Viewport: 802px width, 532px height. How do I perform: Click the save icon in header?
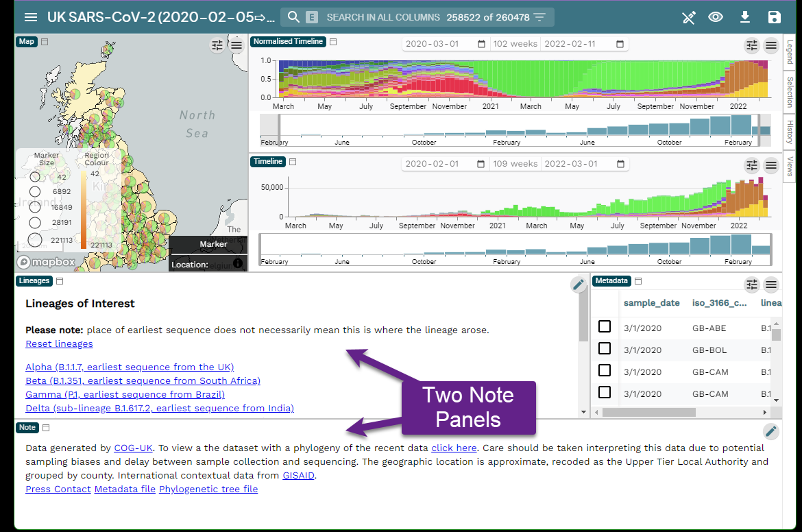click(775, 17)
